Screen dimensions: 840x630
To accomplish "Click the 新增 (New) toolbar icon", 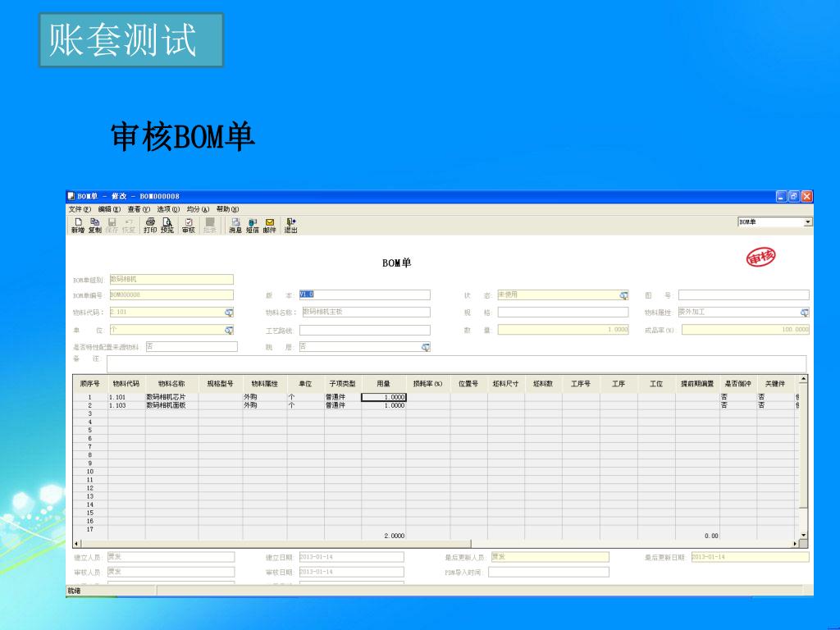I will tap(78, 225).
